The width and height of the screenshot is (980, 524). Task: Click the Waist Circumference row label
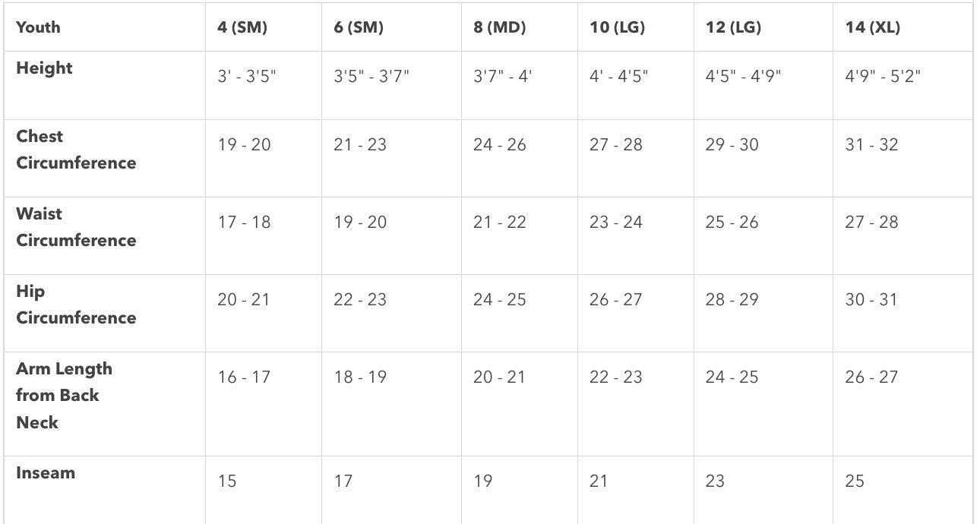[76, 227]
